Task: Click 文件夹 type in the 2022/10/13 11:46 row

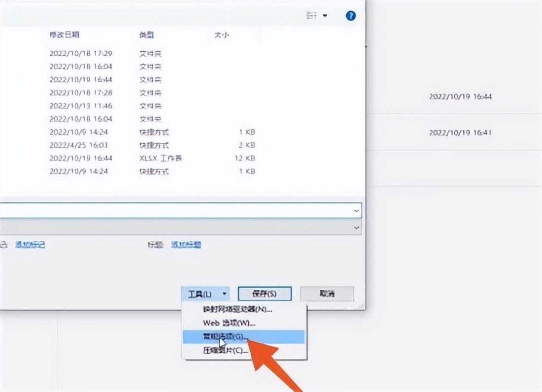Action: (x=150, y=106)
